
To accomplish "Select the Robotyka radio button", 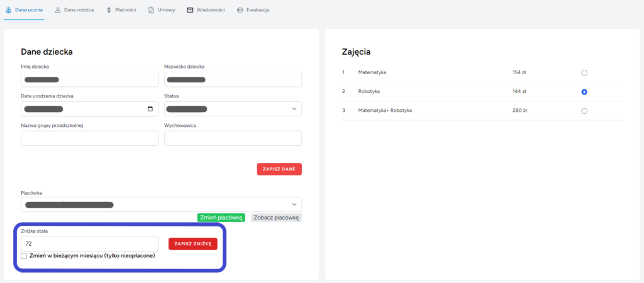I will pyautogui.click(x=584, y=92).
